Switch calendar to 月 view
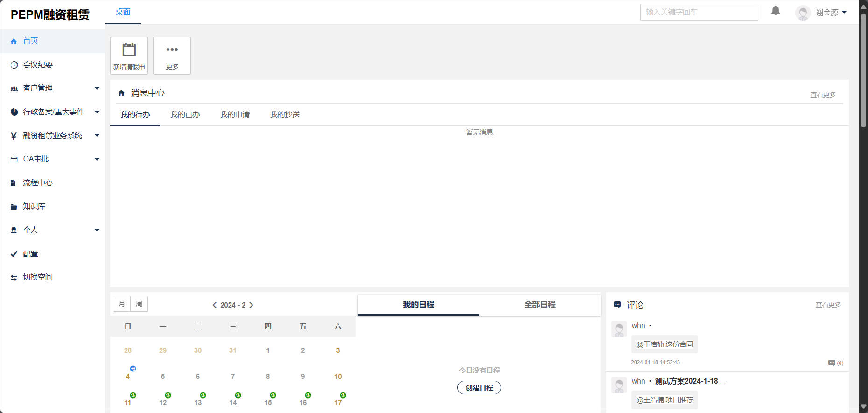Screen dimensions: 868x413 [x=122, y=304]
